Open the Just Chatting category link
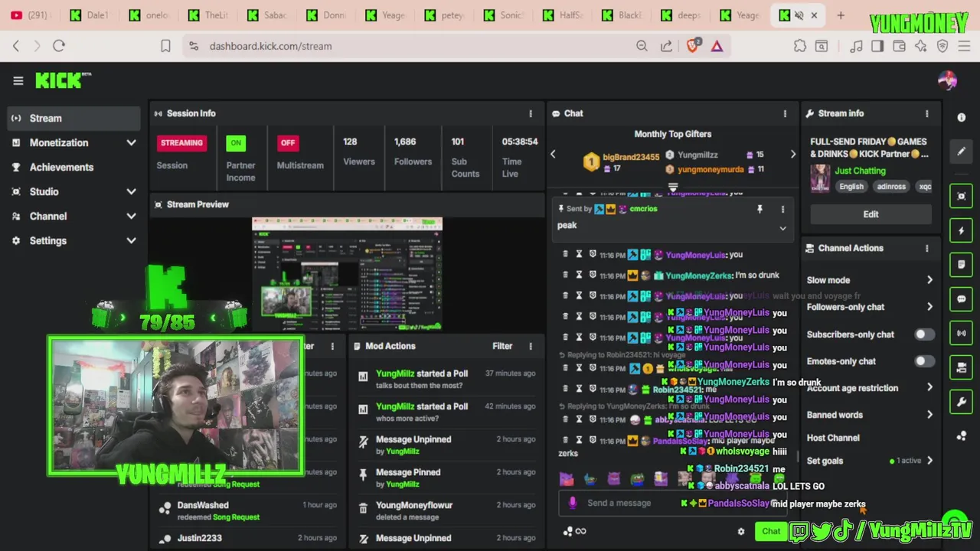This screenshot has height=551, width=980. point(860,171)
